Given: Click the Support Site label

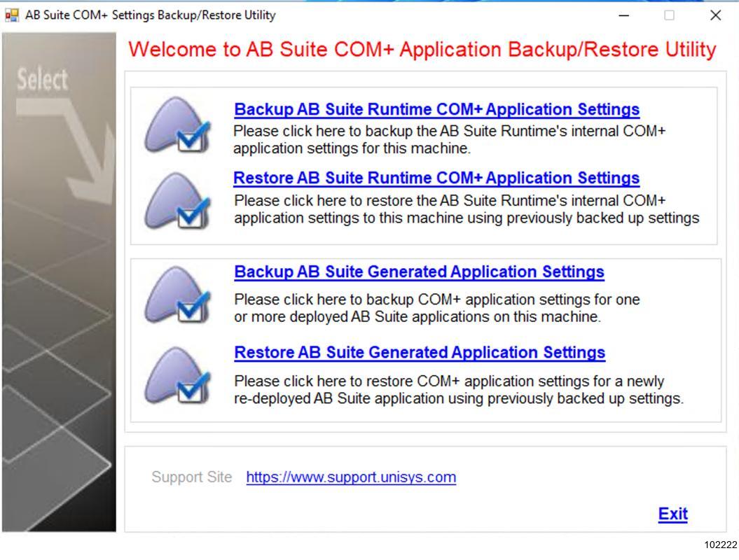Looking at the screenshot, I should coord(191,477).
